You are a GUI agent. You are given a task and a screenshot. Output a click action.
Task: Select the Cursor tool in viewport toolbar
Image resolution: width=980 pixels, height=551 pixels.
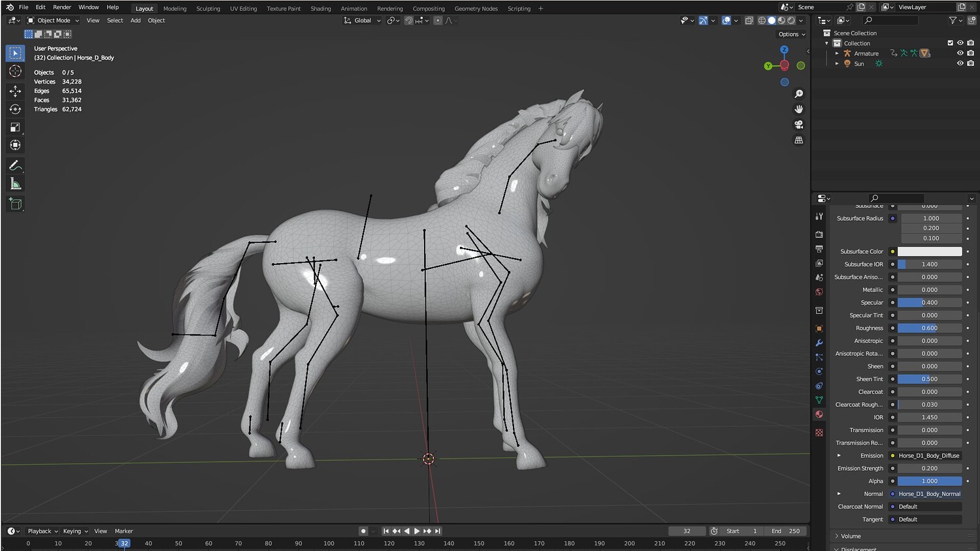15,71
